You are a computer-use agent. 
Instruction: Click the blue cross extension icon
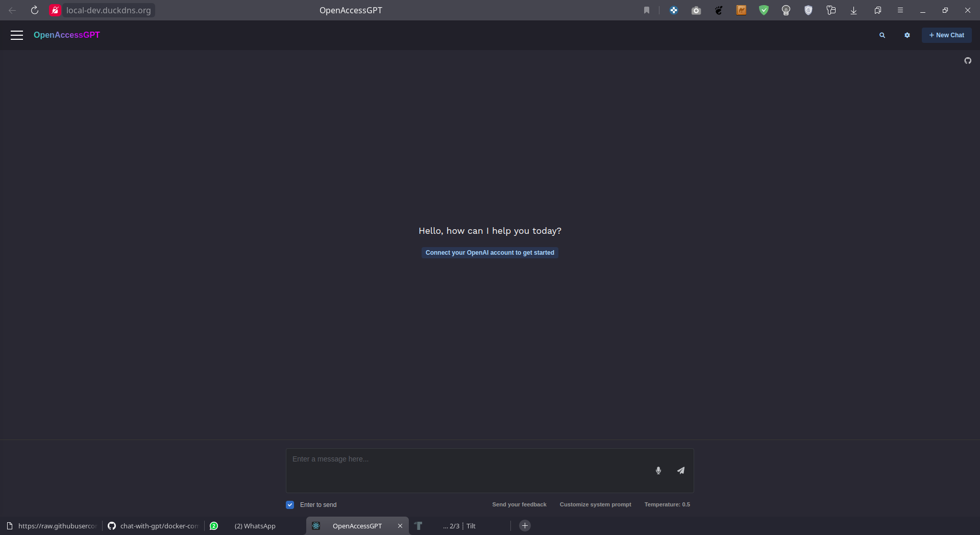point(674,10)
